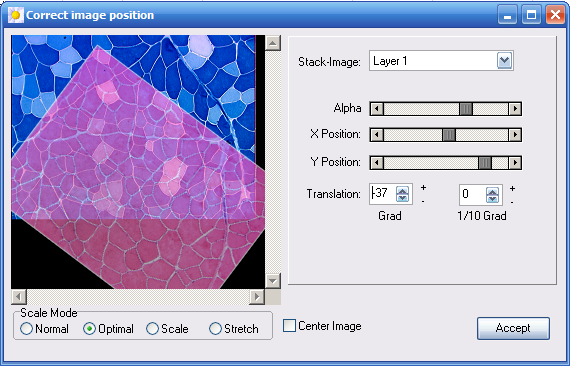Click the image preview scroll-down arrow
The height and width of the screenshot is (366, 570).
pyautogui.click(x=273, y=281)
